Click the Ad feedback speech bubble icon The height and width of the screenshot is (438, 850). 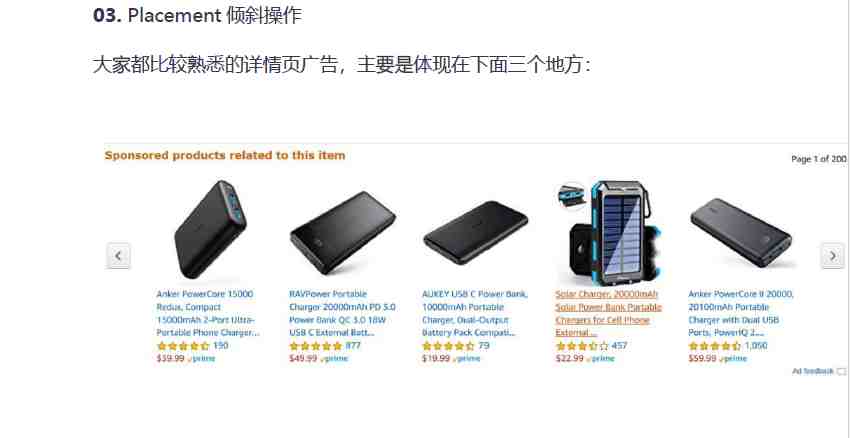(x=841, y=371)
